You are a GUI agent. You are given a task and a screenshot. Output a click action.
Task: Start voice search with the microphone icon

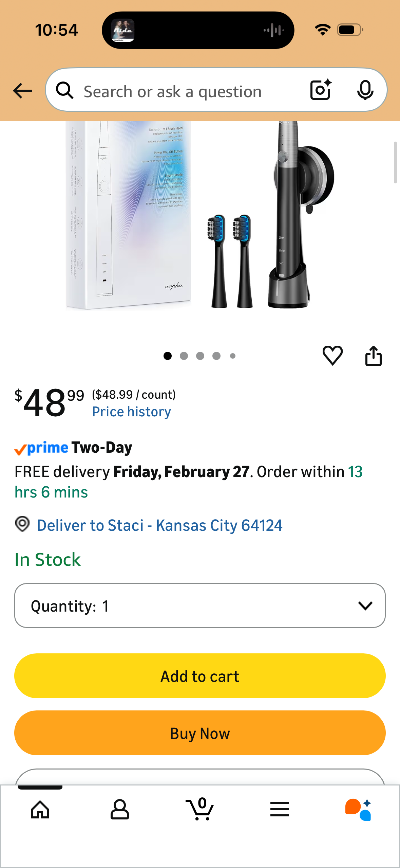(x=365, y=90)
